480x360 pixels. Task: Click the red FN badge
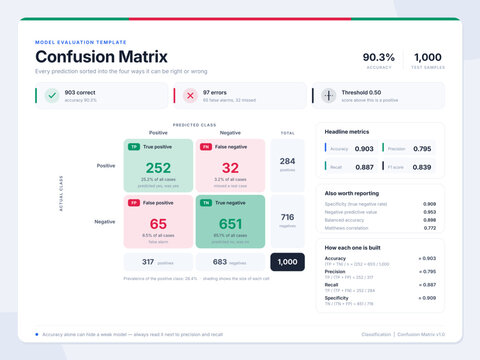click(x=206, y=147)
